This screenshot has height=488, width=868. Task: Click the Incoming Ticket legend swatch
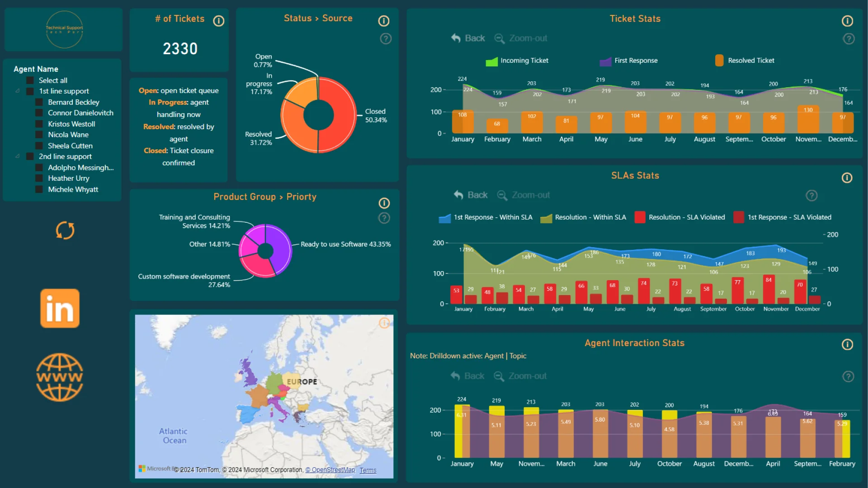(x=491, y=61)
